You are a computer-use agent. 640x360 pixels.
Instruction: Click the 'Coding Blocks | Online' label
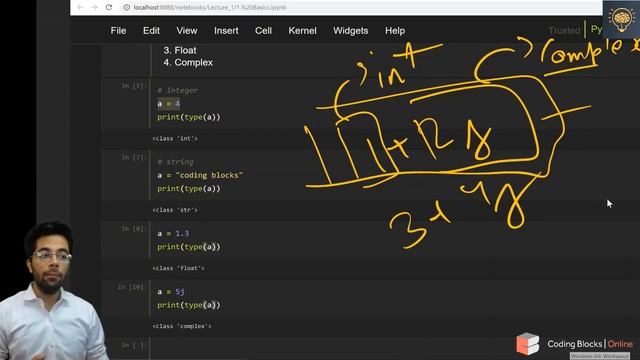590,344
